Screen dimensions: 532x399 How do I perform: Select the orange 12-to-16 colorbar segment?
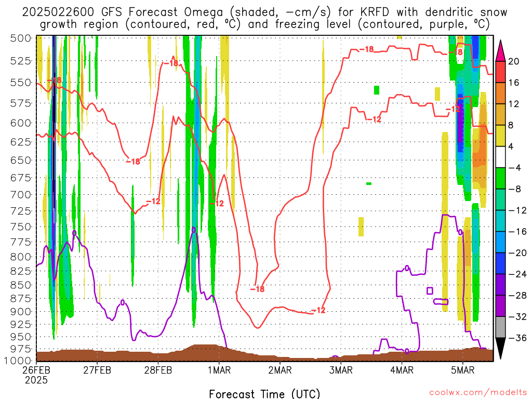click(x=500, y=94)
